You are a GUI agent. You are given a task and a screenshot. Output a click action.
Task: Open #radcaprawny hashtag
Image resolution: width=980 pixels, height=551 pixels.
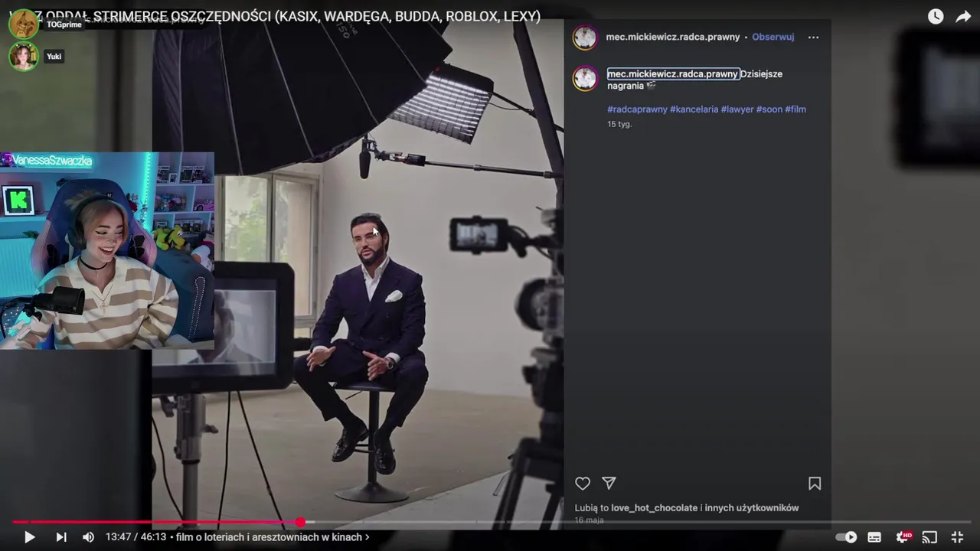pyautogui.click(x=637, y=109)
